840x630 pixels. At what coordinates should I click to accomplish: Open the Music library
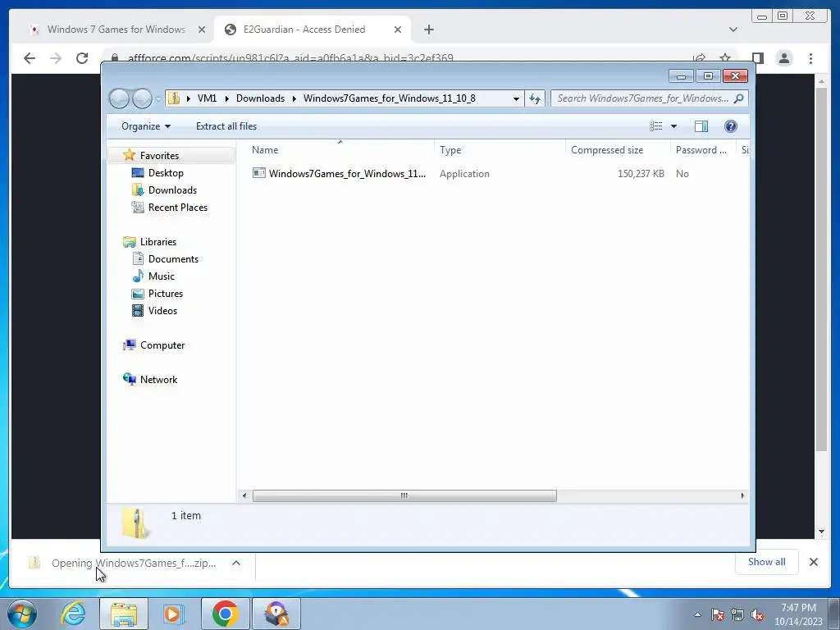coord(162,276)
